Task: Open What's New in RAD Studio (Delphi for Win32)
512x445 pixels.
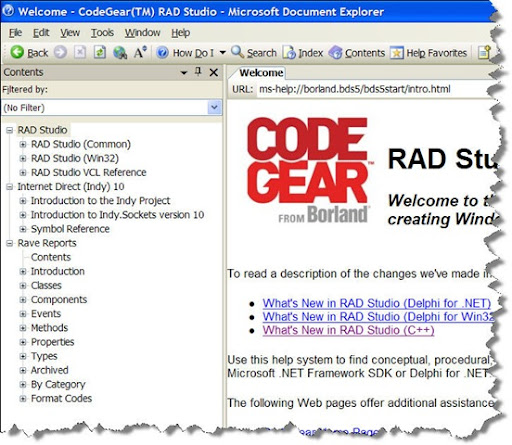Action: [378, 317]
